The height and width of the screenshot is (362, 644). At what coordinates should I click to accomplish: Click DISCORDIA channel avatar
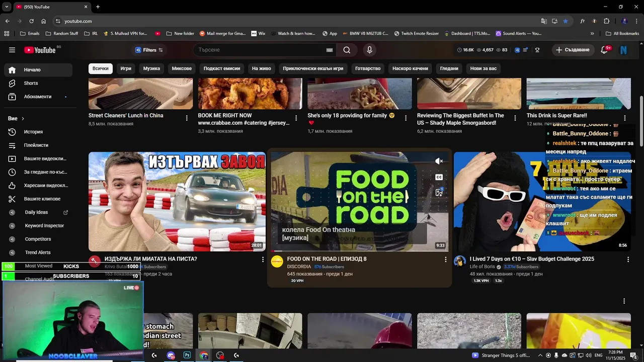(277, 261)
